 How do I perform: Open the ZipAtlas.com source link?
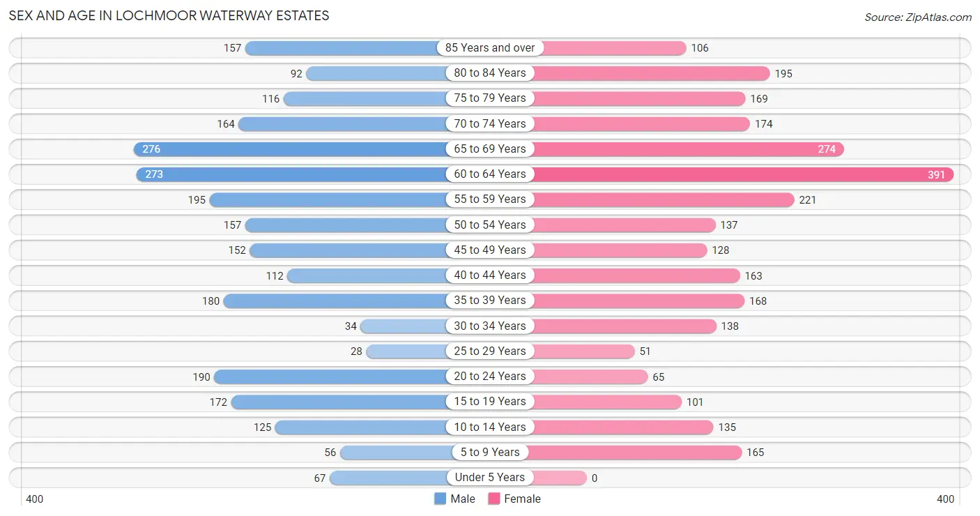pos(918,17)
